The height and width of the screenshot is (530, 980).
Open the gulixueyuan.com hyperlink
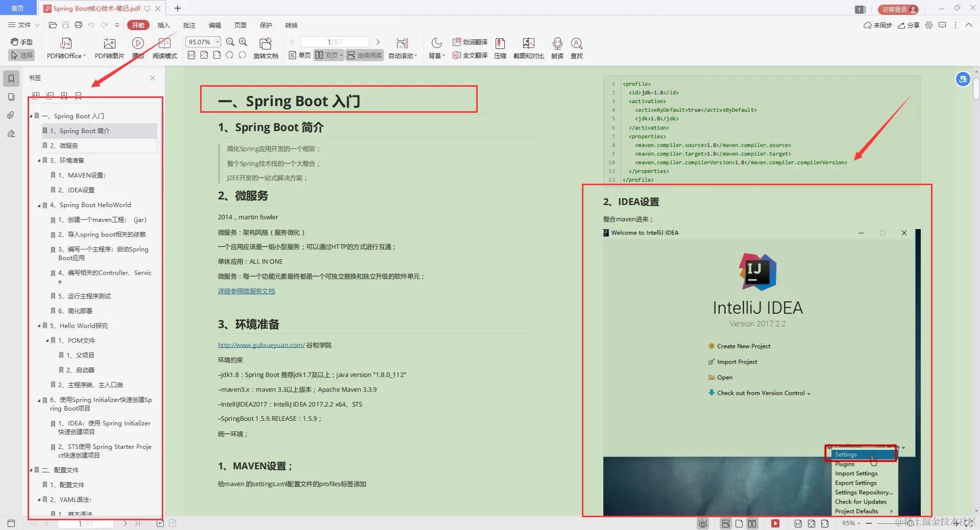(261, 344)
